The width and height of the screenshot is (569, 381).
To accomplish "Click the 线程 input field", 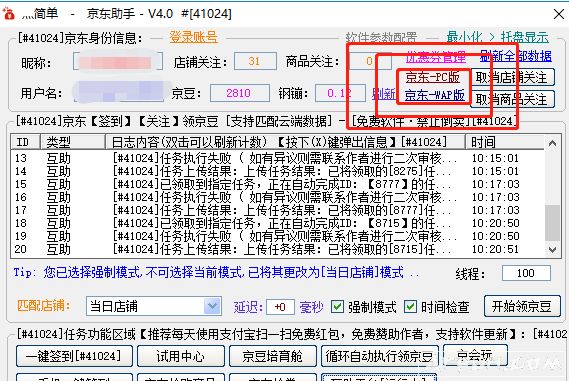I will (526, 273).
